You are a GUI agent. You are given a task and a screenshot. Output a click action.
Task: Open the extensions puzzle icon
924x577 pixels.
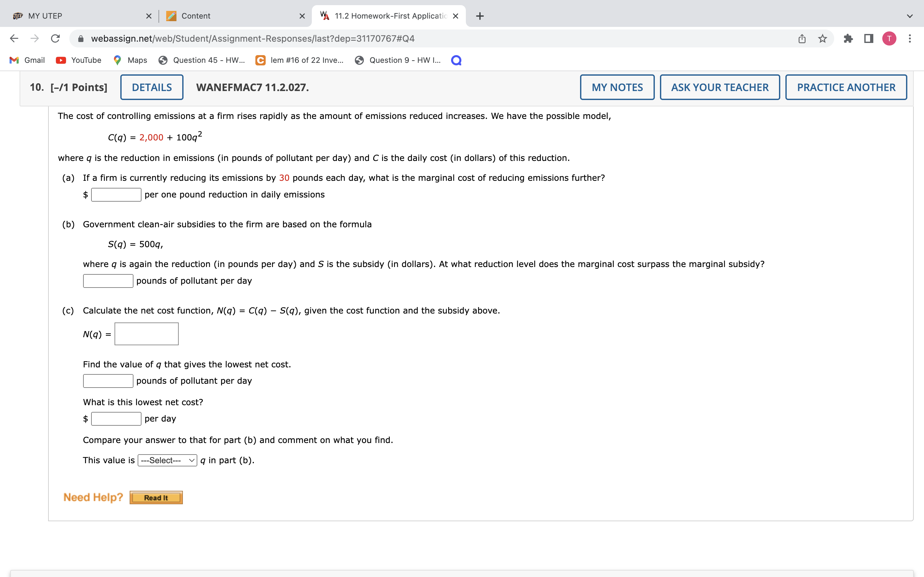[x=848, y=38]
